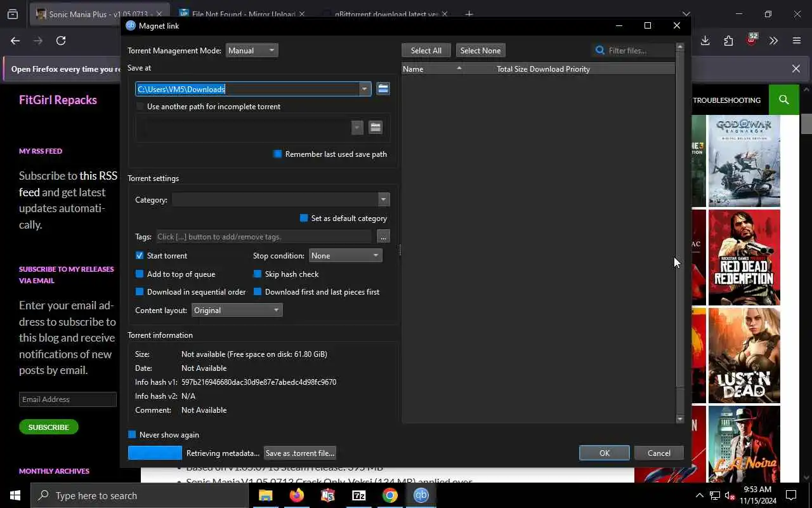Check Never show again
This screenshot has width=812, height=508.
pyautogui.click(x=132, y=435)
